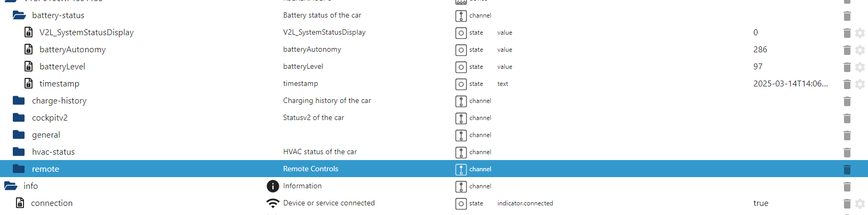This screenshot has width=868, height=215.
Task: Click the Information icon beside info
Action: tap(272, 186)
